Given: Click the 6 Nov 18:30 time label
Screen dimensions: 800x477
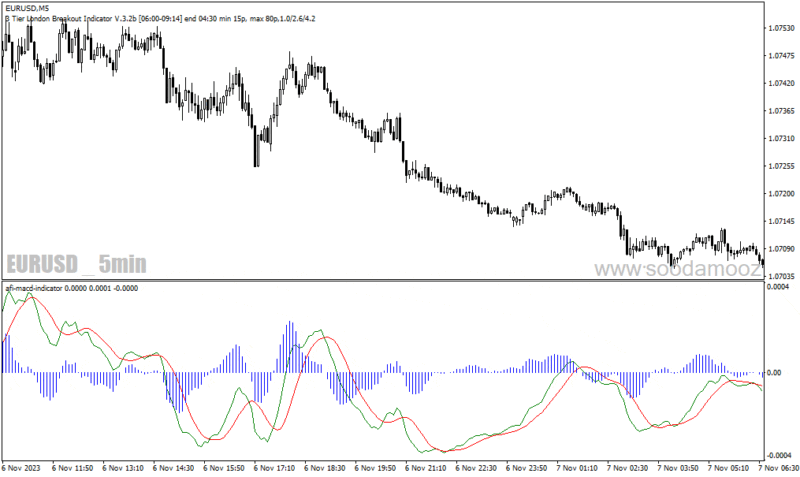Looking at the screenshot, I should pyautogui.click(x=325, y=468).
